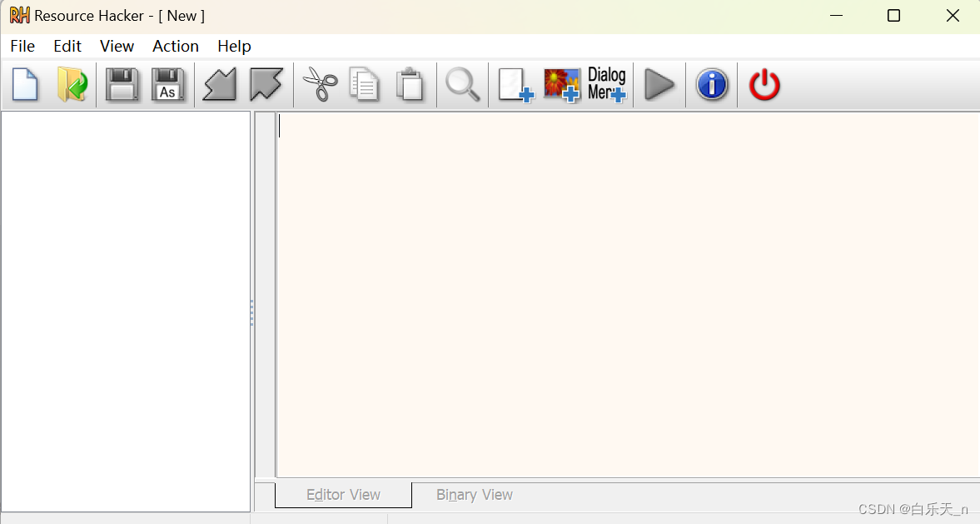This screenshot has height=524, width=980.
Task: Open the File menu
Action: point(22,47)
